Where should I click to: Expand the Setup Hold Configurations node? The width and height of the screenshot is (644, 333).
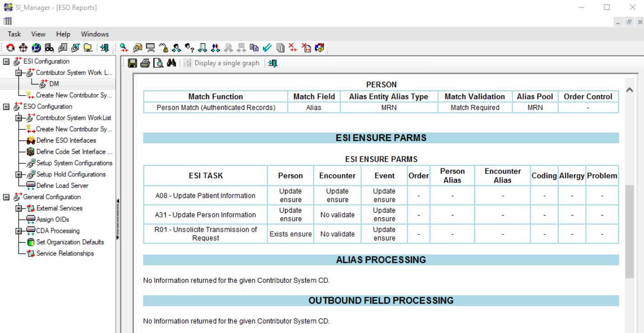19,174
